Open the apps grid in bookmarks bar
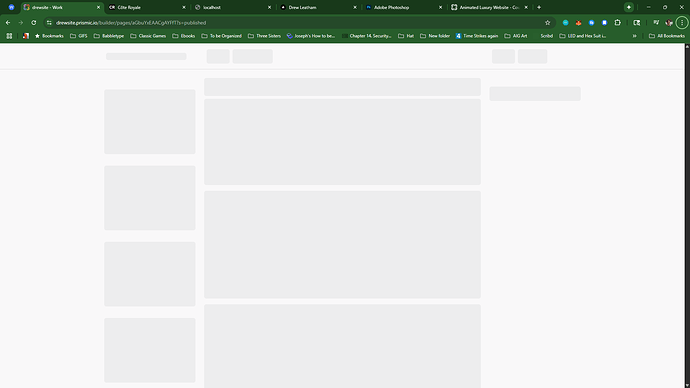This screenshot has width=690, height=388. 9,36
